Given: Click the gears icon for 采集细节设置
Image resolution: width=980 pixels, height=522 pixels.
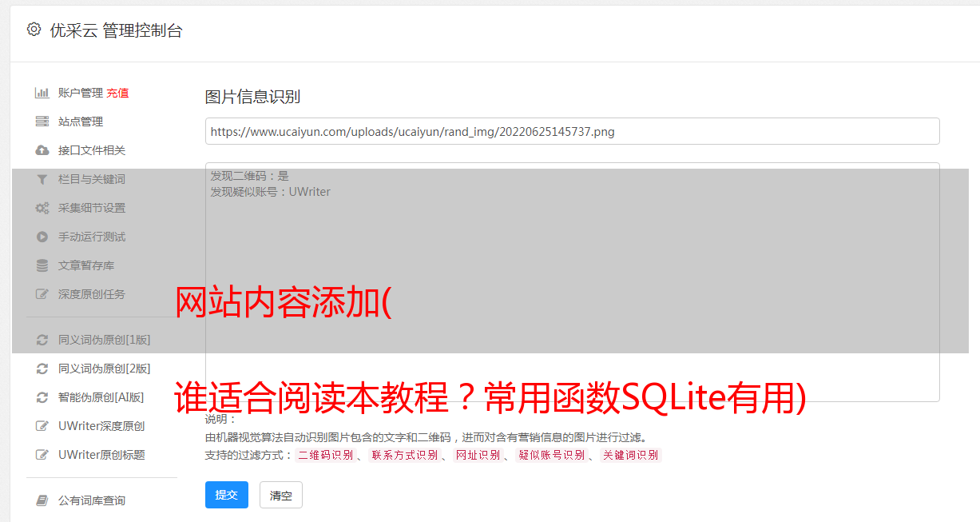Looking at the screenshot, I should point(42,208).
